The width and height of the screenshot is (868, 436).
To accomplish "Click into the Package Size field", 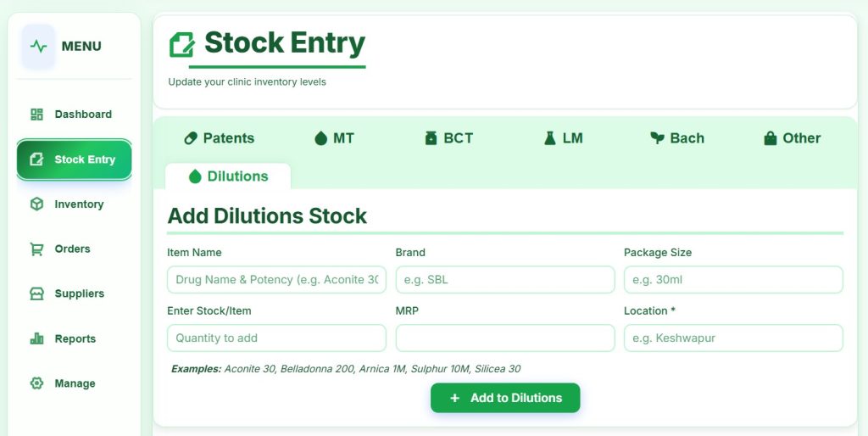I will pyautogui.click(x=733, y=280).
